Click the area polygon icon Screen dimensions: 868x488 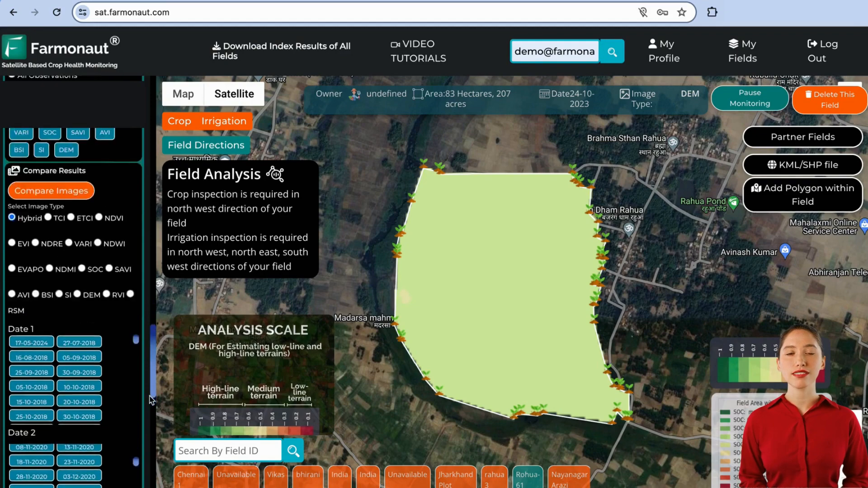point(418,94)
